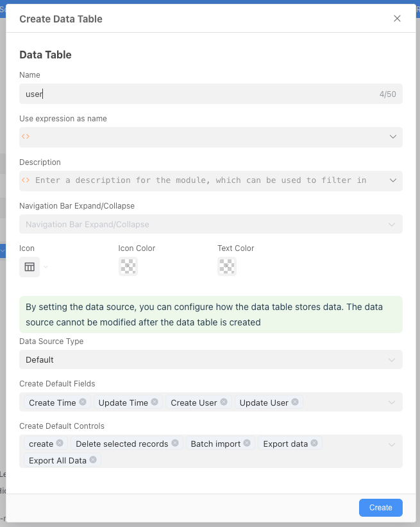The image size is (420, 527).
Task: Click expression icon in Description field
Action: click(26, 180)
